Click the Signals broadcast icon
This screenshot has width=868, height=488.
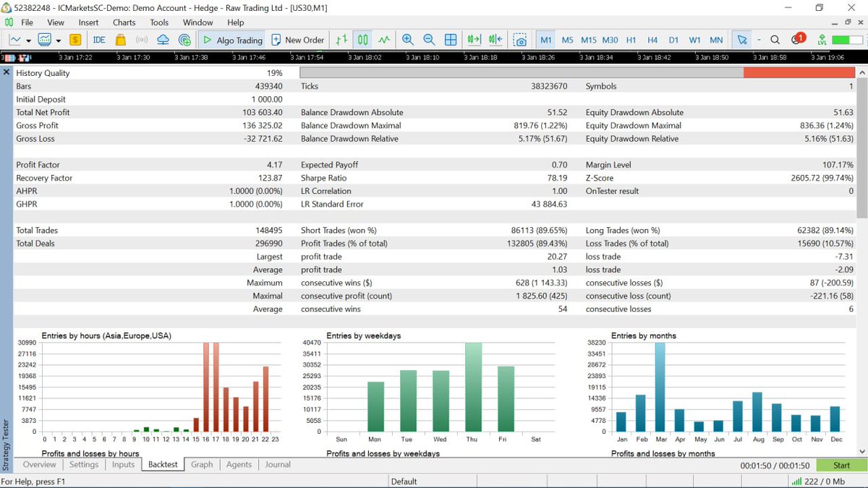tap(142, 40)
